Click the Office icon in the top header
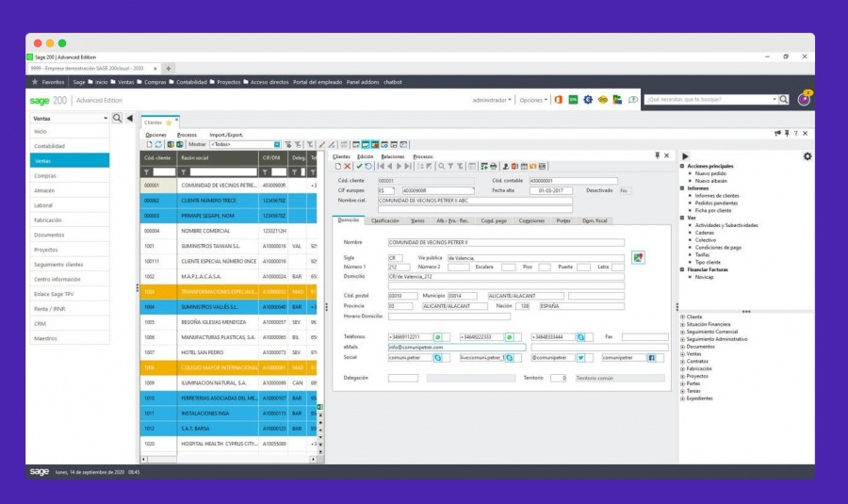The height and width of the screenshot is (504, 848). [x=559, y=100]
